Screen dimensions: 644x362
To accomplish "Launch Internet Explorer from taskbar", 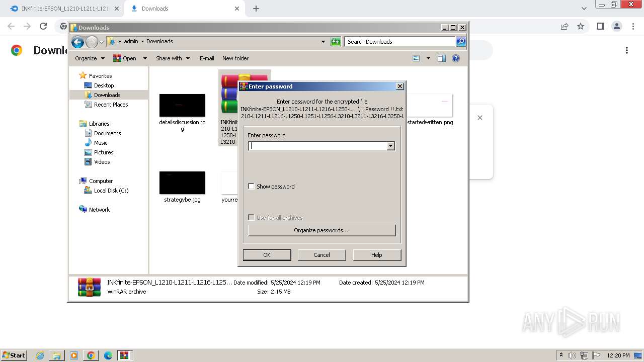I will click(40, 355).
